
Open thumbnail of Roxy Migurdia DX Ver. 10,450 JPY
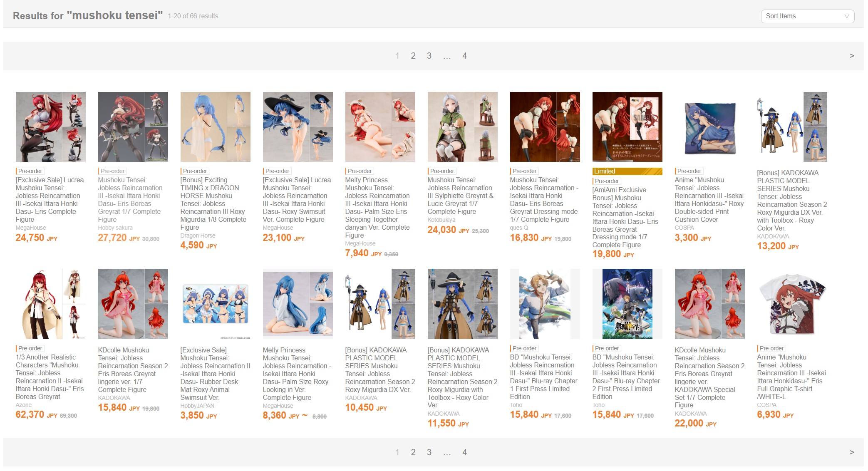click(x=380, y=304)
